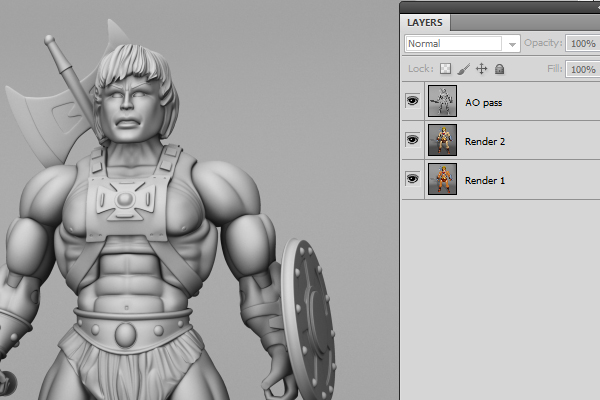Select the layer named Render 2

coord(485,141)
